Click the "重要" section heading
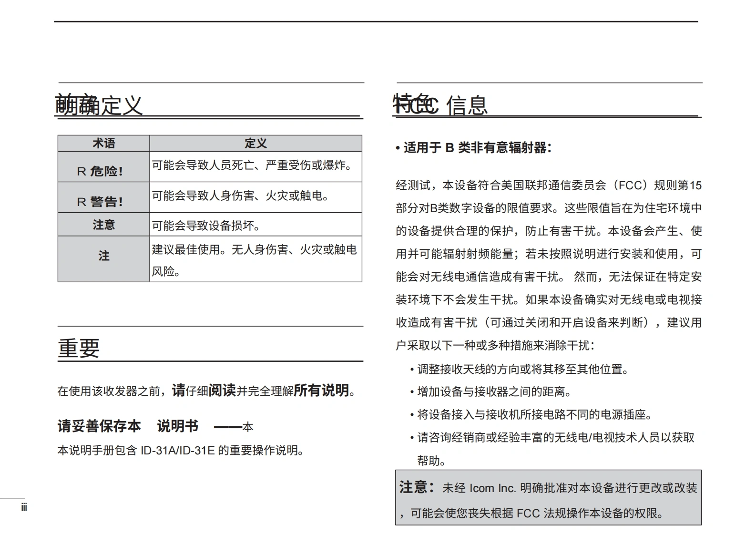 point(79,348)
